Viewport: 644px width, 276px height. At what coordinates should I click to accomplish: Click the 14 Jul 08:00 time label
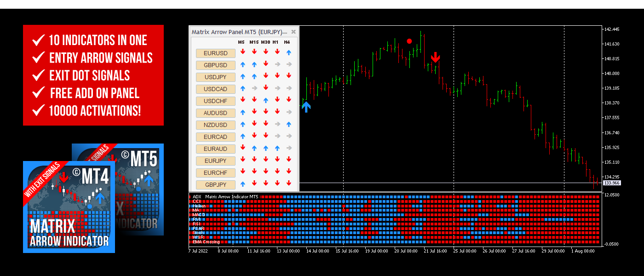pyautogui.click(x=318, y=251)
